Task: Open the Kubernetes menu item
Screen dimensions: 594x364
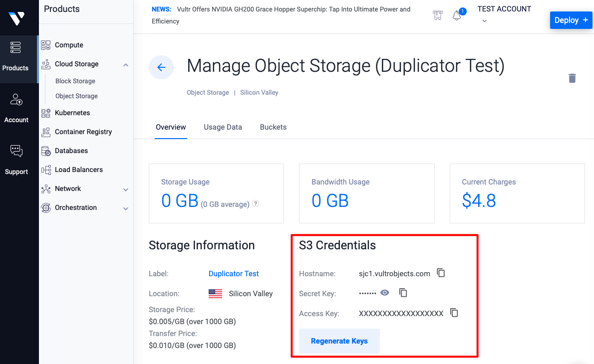Action: [72, 113]
